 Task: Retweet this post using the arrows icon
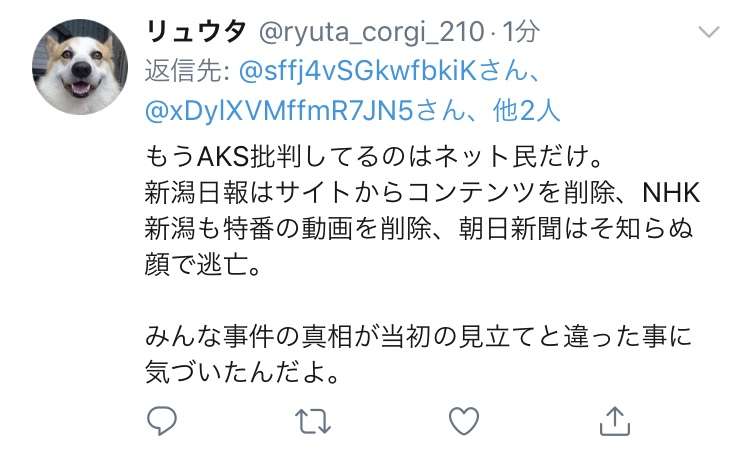[313, 421]
